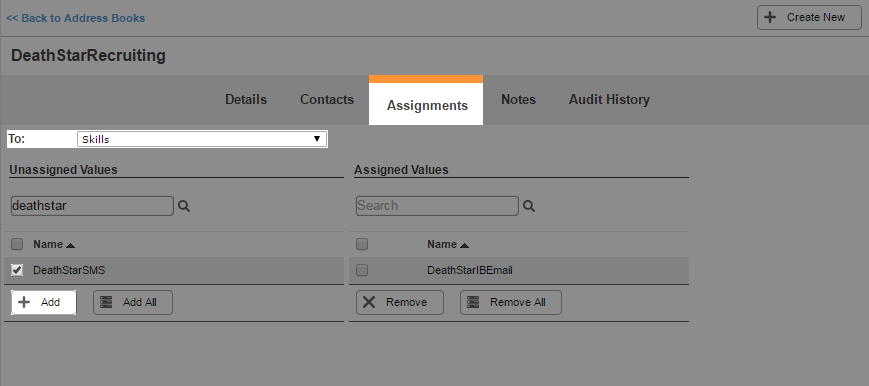Tick the DeathStarSMS checkbox
The image size is (869, 386).
17,270
